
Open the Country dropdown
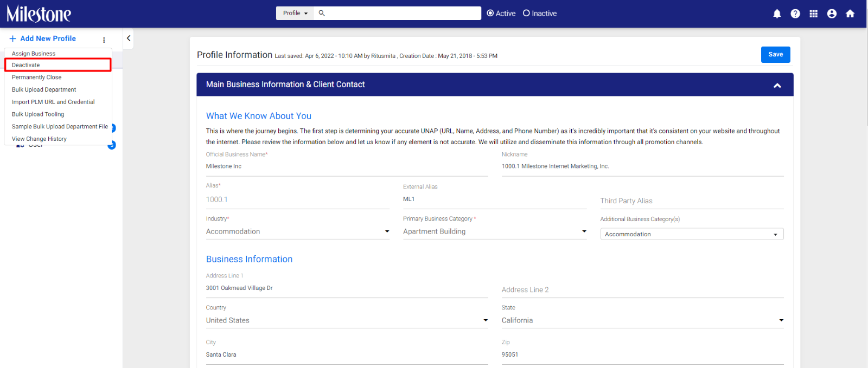coord(347,320)
